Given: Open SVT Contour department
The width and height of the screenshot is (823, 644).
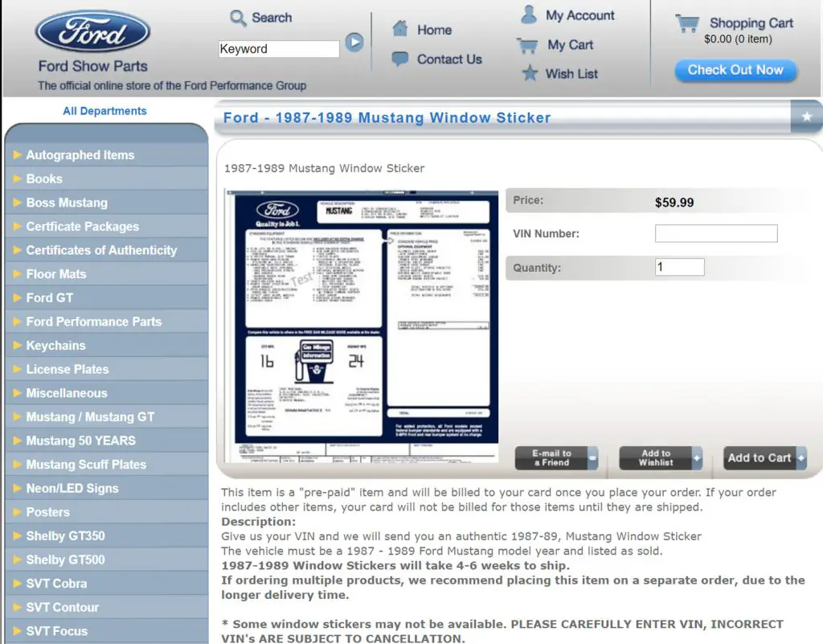Looking at the screenshot, I should (63, 607).
